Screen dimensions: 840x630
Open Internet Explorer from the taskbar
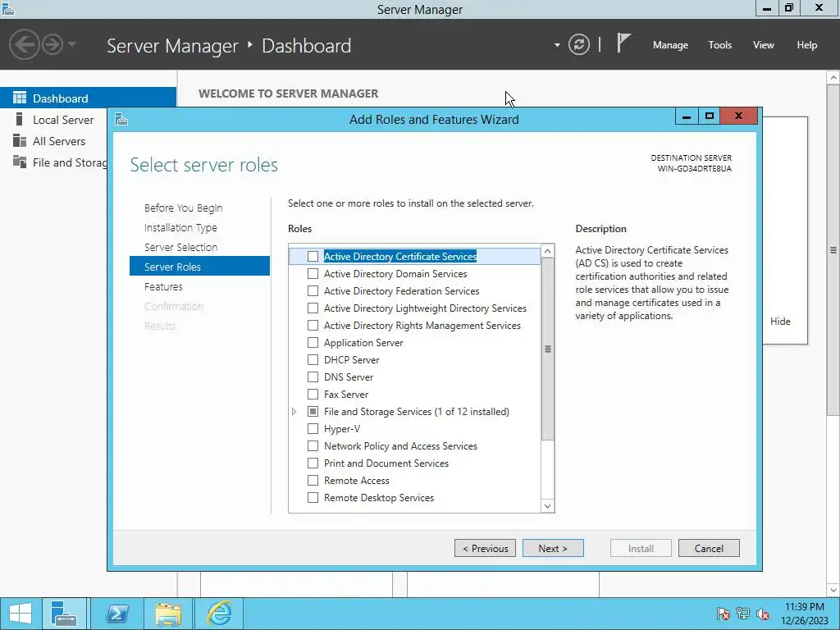(x=220, y=614)
